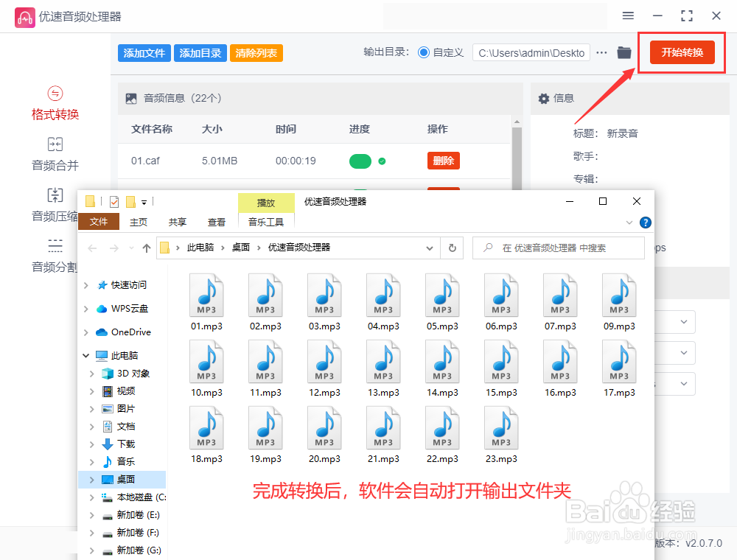Select the 音频压缩 audio compress icon
The height and width of the screenshot is (560, 737).
coord(55,195)
